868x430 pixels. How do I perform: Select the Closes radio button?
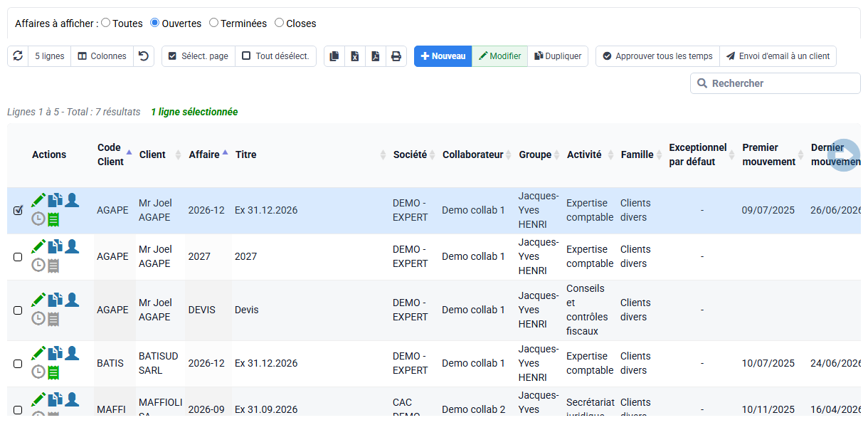click(x=279, y=23)
